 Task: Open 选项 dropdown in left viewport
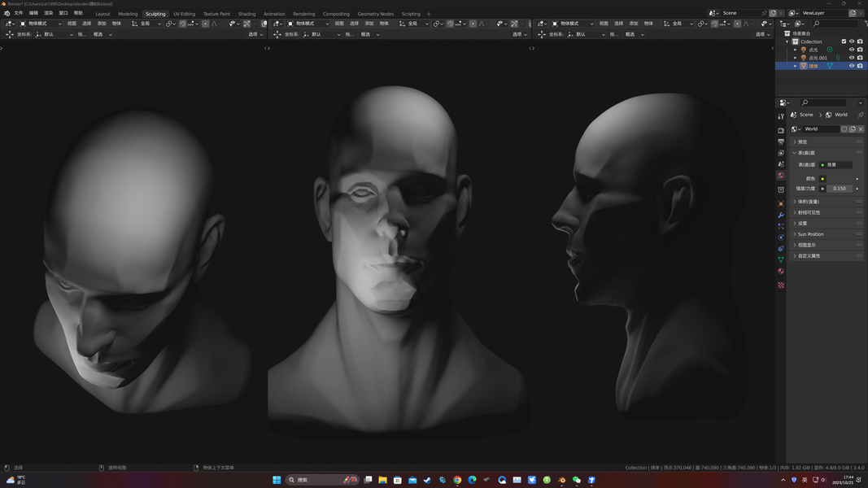tap(255, 34)
